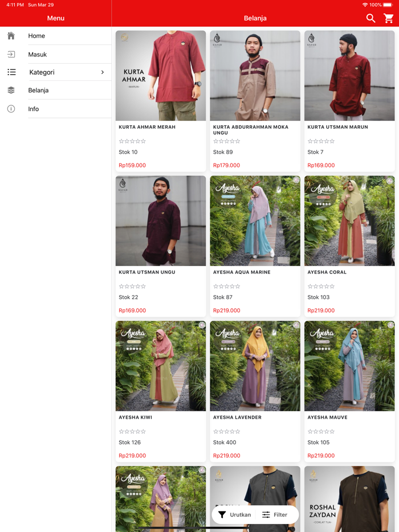Click the AYESHA CORAL title

point(327,272)
